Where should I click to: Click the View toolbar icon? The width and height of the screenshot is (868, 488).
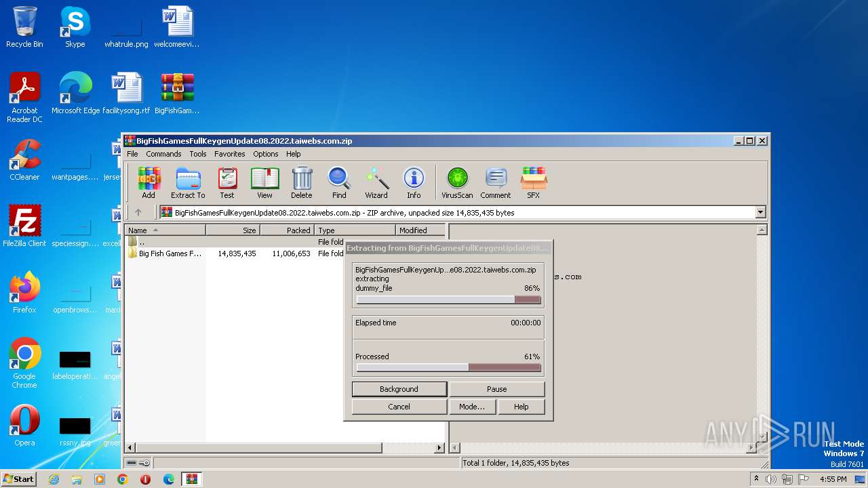[264, 183]
